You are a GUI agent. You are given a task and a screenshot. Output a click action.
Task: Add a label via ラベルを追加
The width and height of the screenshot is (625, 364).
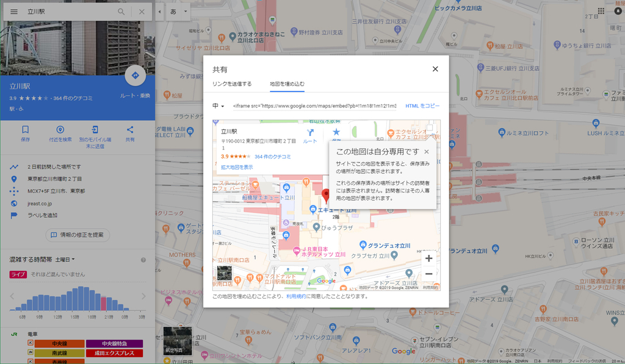coord(42,215)
